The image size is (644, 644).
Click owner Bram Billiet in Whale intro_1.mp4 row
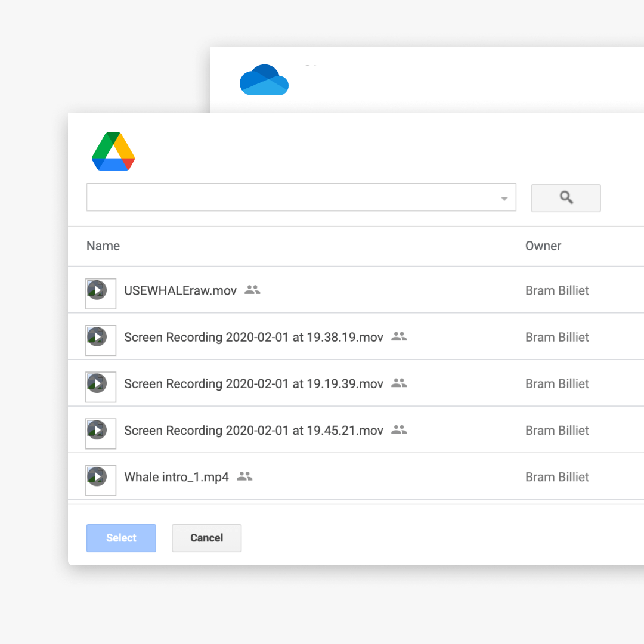click(557, 477)
